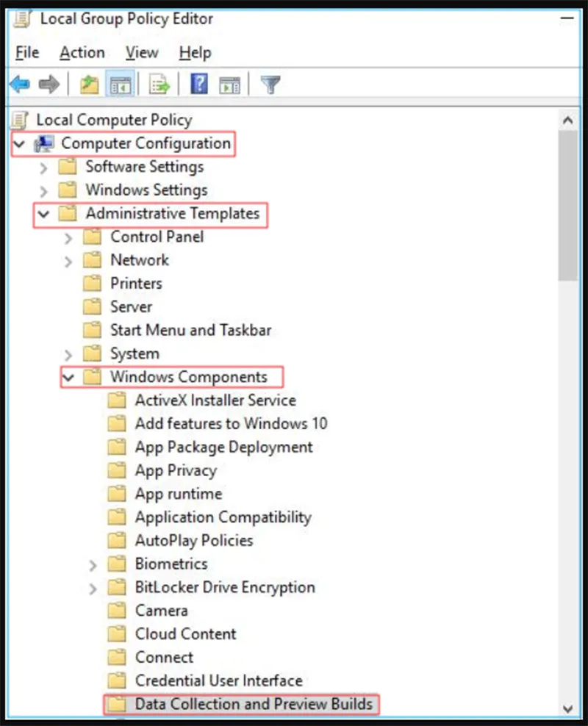The image size is (588, 726).
Task: Toggle Show/Hide Console Tree icon
Action: coord(121,85)
